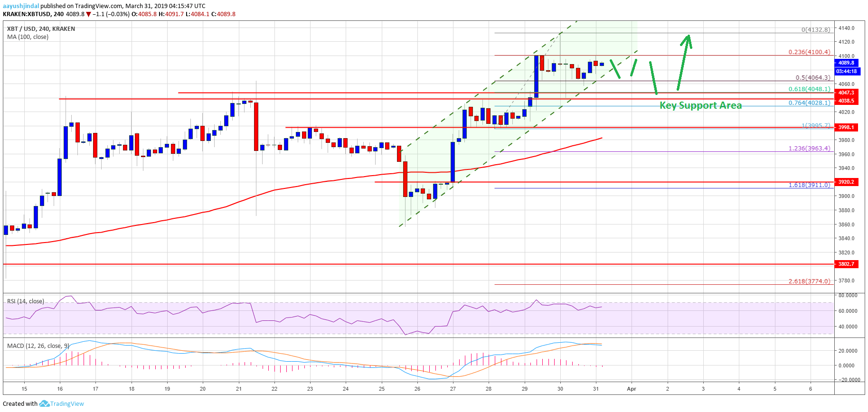The height and width of the screenshot is (412, 868).
Task: Click the 4047.3 red price label
Action: tap(846, 93)
